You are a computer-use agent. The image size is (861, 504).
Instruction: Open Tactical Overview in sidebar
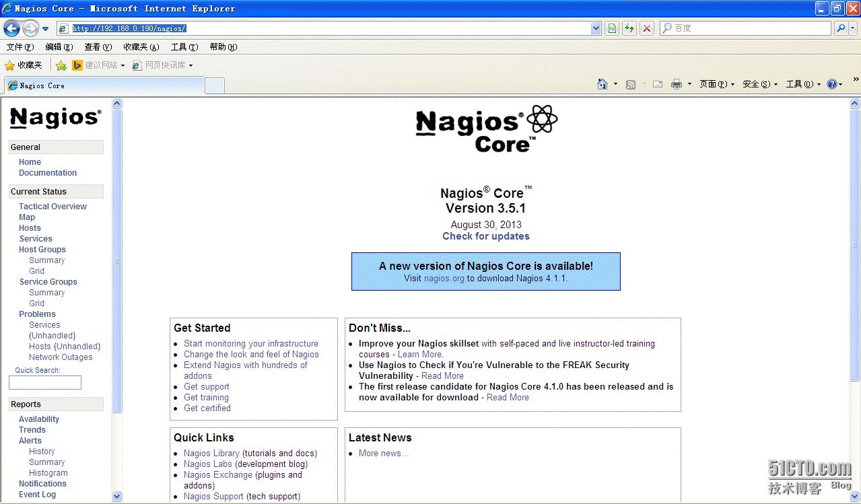click(x=53, y=207)
